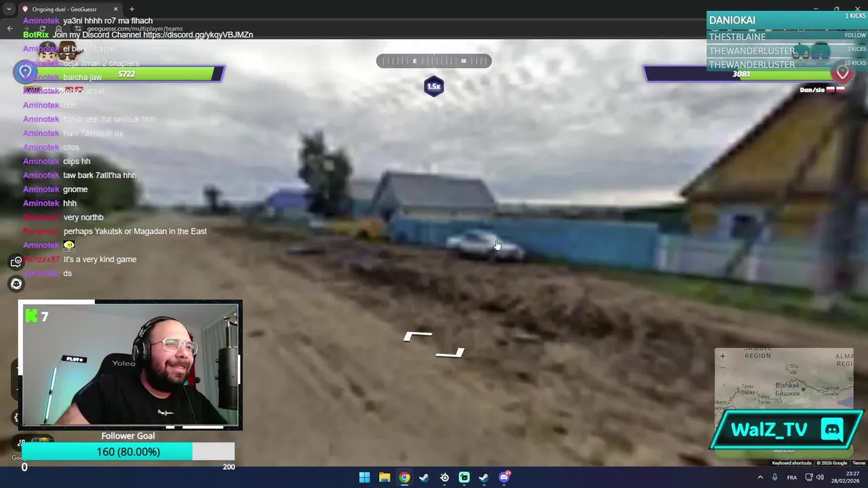Click the microphone tray icon
Screen dimensions: 868x488
[x=774, y=477]
